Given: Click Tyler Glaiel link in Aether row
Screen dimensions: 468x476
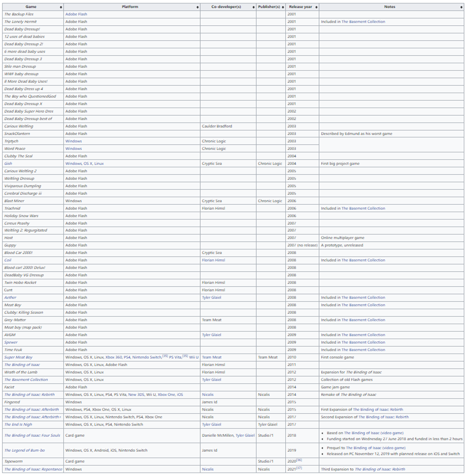Looking at the screenshot, I should tap(212, 297).
